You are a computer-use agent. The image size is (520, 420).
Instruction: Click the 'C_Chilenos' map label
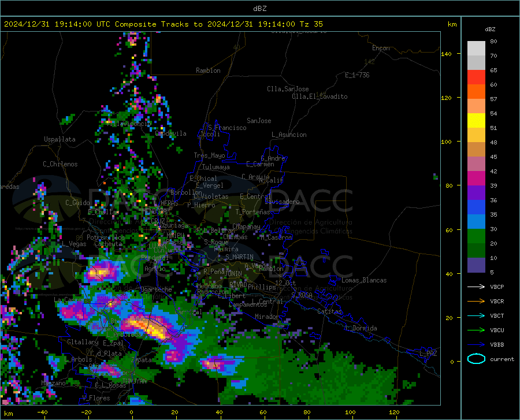point(60,164)
